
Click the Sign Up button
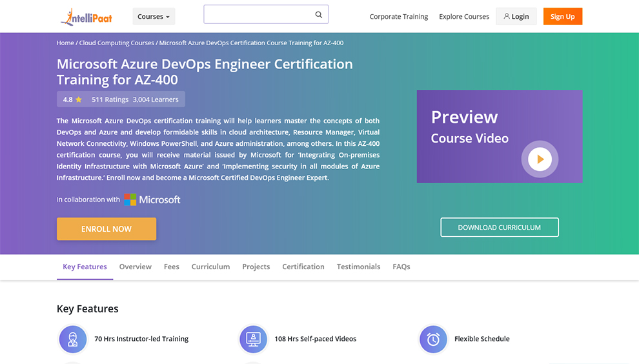pyautogui.click(x=562, y=16)
